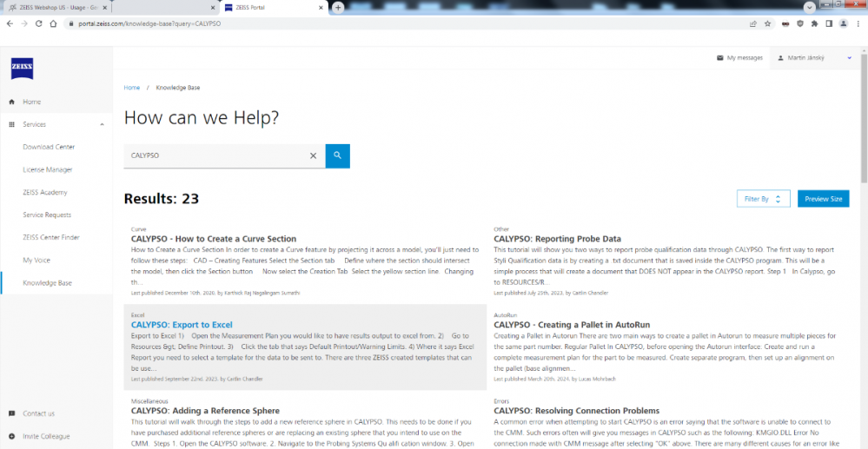Open CALYPSO: Reporting Probe Data article
The height and width of the screenshot is (449, 868).
coord(558,239)
